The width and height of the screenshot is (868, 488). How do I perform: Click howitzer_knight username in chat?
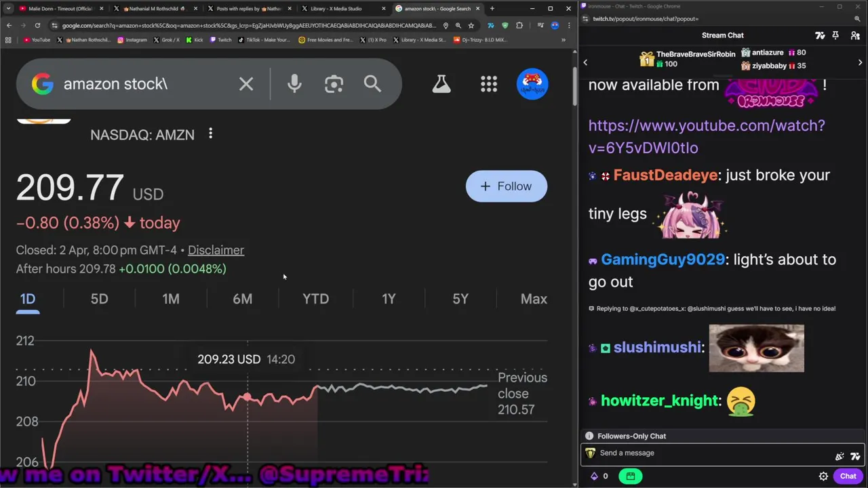[659, 401]
